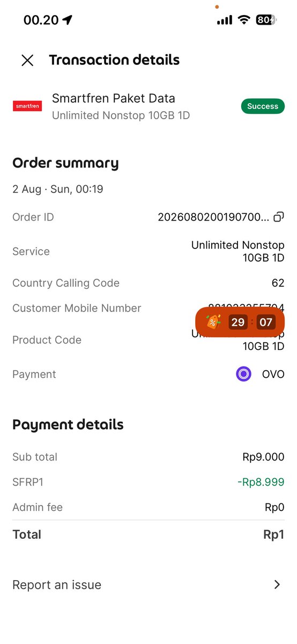Image resolution: width=297 pixels, height=644 pixels.
Task: Tap the cellular signal bars icon
Action: (225, 20)
